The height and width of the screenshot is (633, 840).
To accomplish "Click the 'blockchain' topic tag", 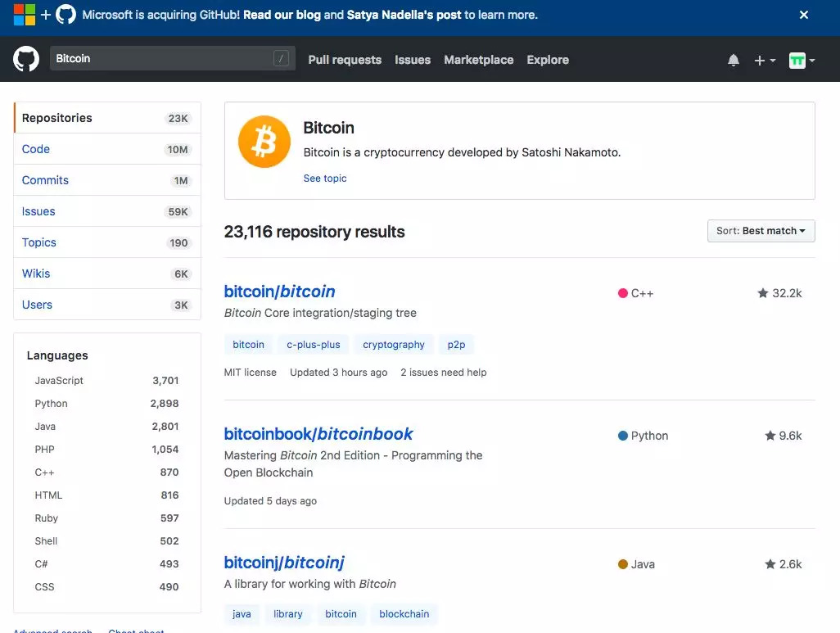I will click(x=404, y=613).
